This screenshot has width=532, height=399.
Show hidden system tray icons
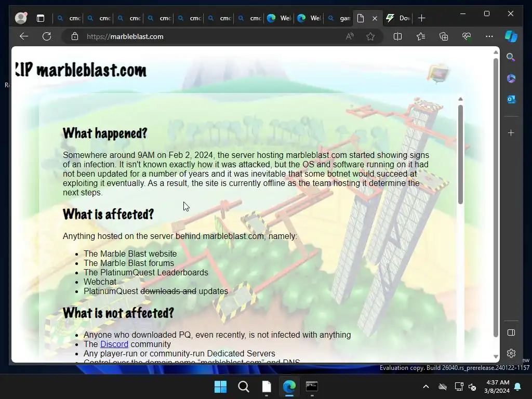(x=426, y=387)
